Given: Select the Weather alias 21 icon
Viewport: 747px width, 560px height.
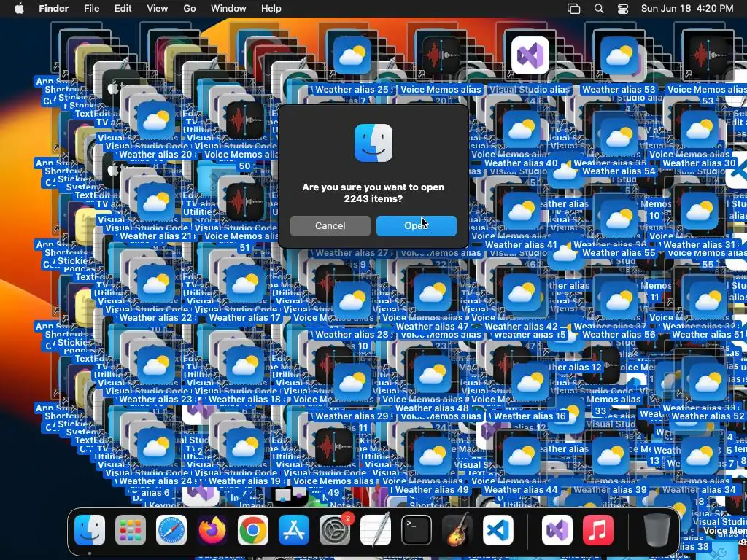Looking at the screenshot, I should (156, 203).
